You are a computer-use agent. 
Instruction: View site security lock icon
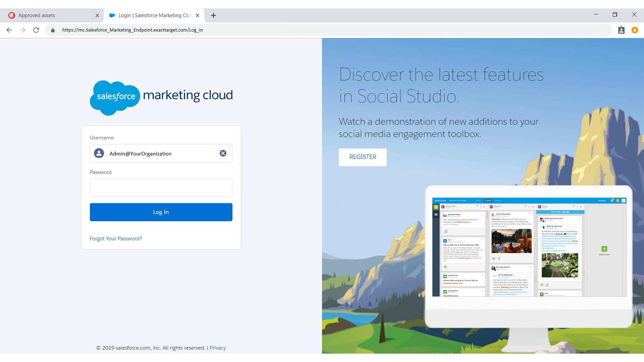[x=53, y=30]
